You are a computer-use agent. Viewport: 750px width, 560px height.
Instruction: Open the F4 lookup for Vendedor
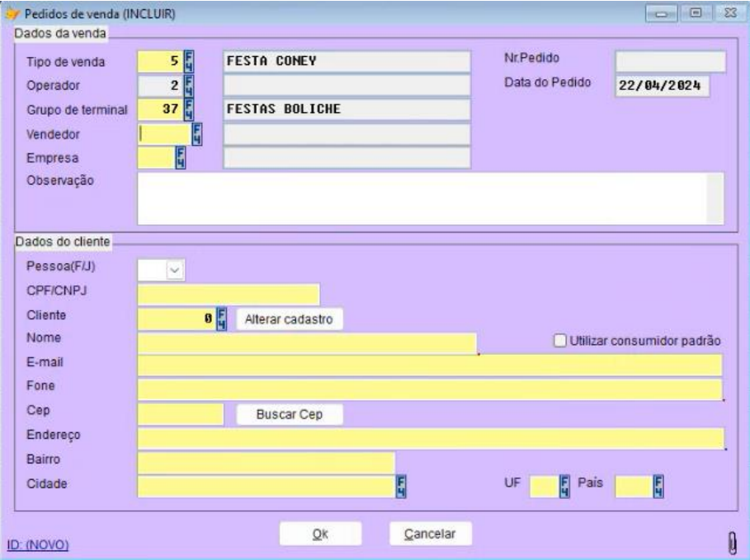point(197,134)
